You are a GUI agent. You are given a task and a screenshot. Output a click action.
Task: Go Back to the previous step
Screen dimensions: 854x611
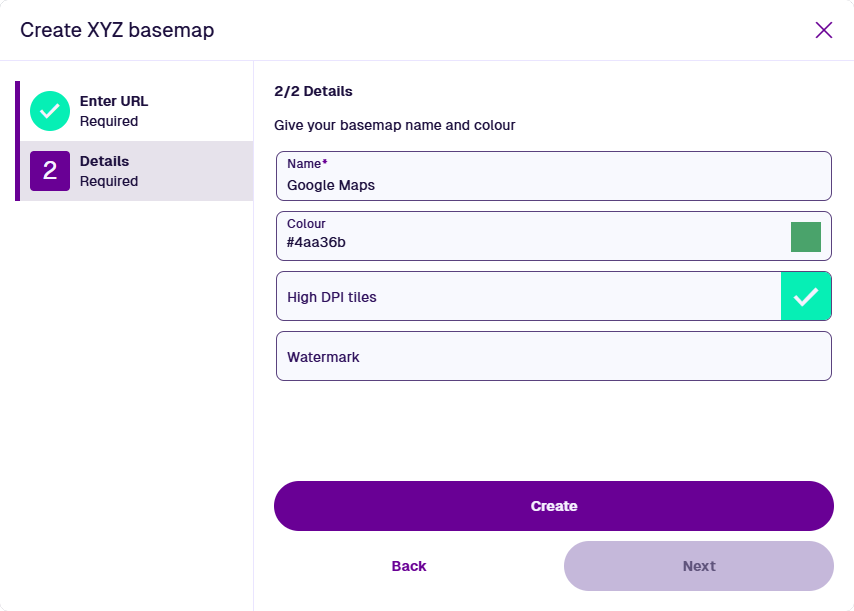(409, 566)
